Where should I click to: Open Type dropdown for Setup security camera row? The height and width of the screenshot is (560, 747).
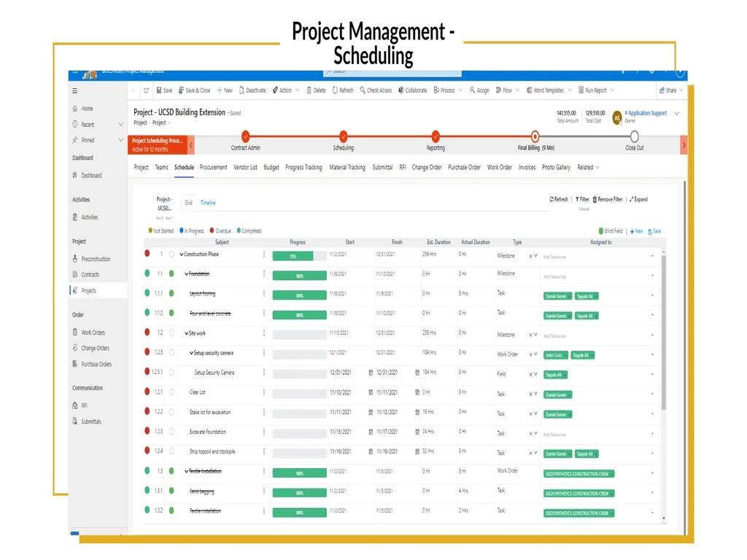point(536,354)
